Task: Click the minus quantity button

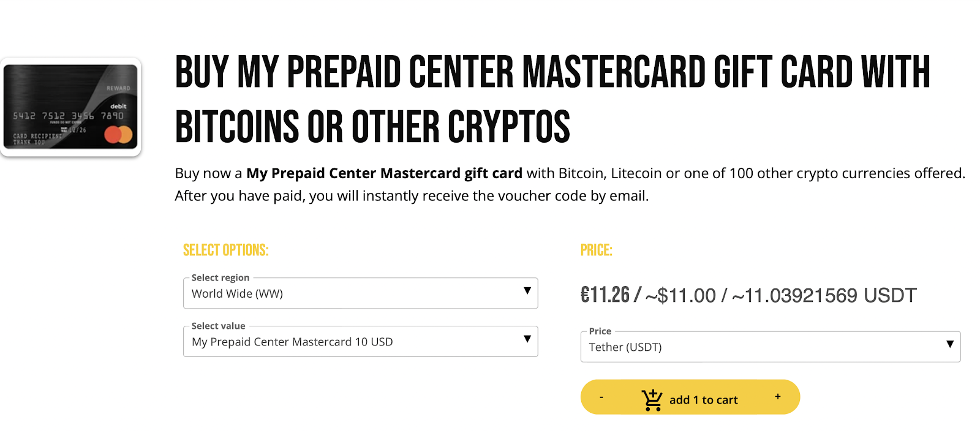Action: (x=601, y=397)
